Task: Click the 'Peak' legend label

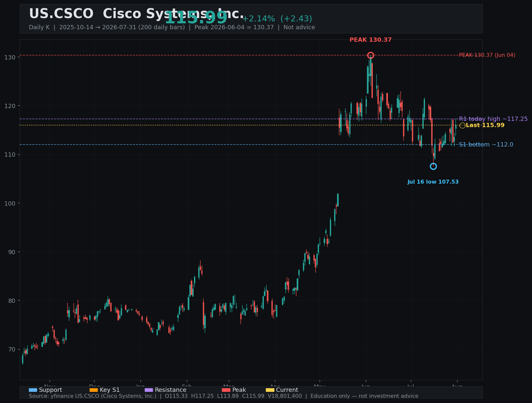Action: (239, 390)
